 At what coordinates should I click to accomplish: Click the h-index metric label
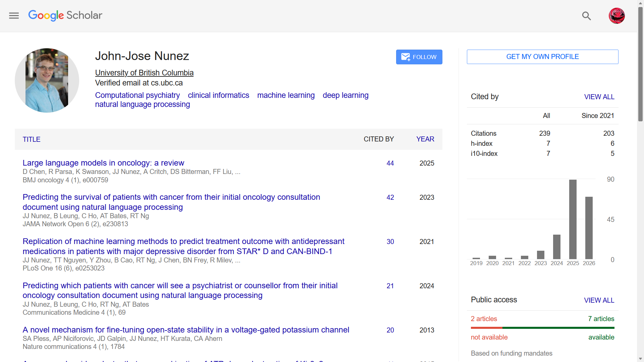pos(481,143)
